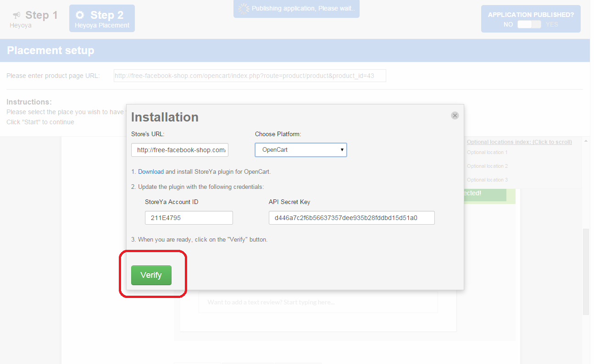Screen dimensions: 594x364
Task: Click the gear icon beside Step 2
Action: [80, 15]
